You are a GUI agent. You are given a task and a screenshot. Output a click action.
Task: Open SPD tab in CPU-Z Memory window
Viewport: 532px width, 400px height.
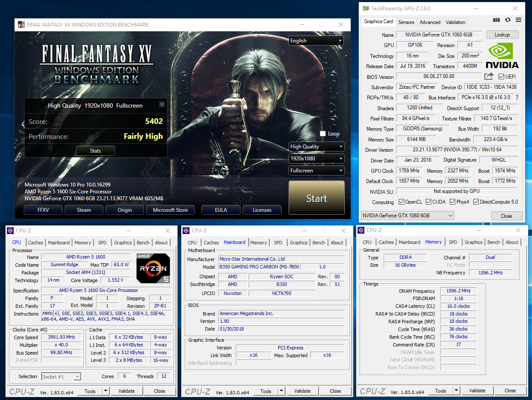pos(453,242)
